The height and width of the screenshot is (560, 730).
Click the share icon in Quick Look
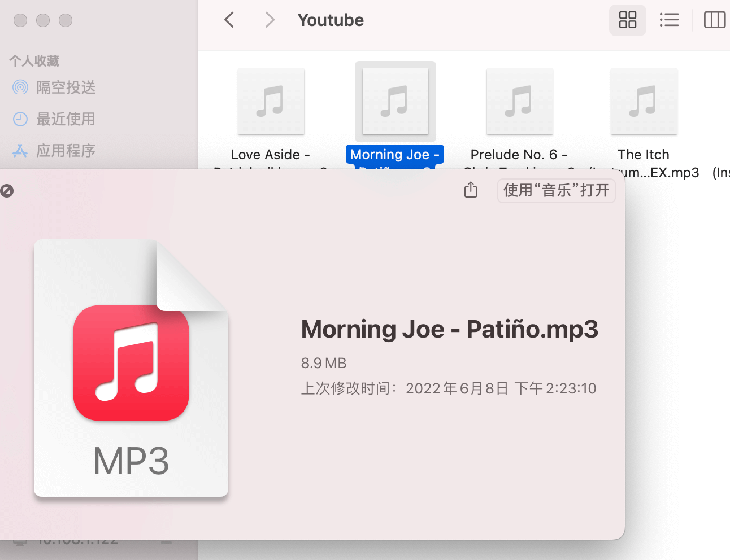click(471, 190)
